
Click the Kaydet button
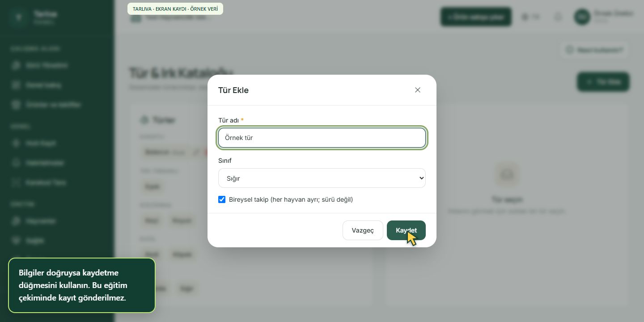[x=406, y=230]
